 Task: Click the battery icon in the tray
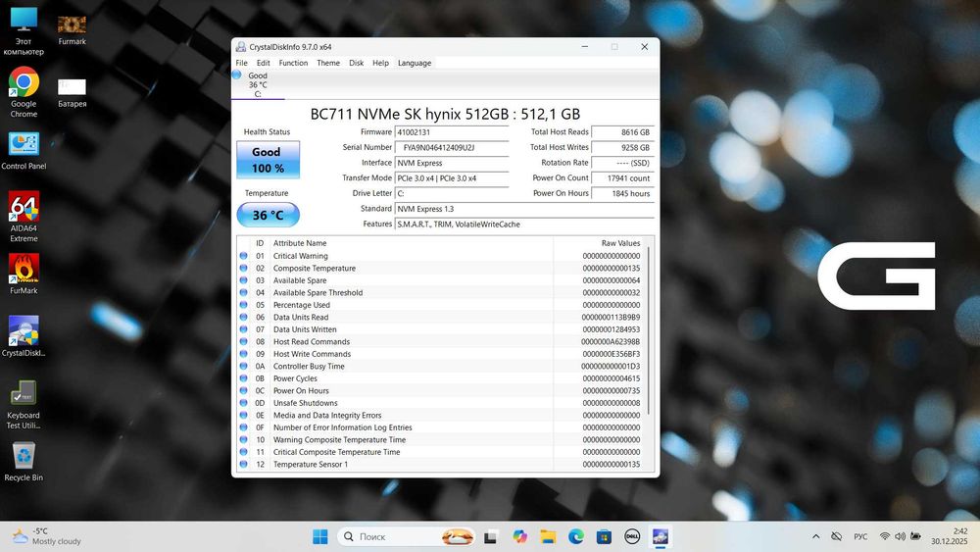(915, 536)
